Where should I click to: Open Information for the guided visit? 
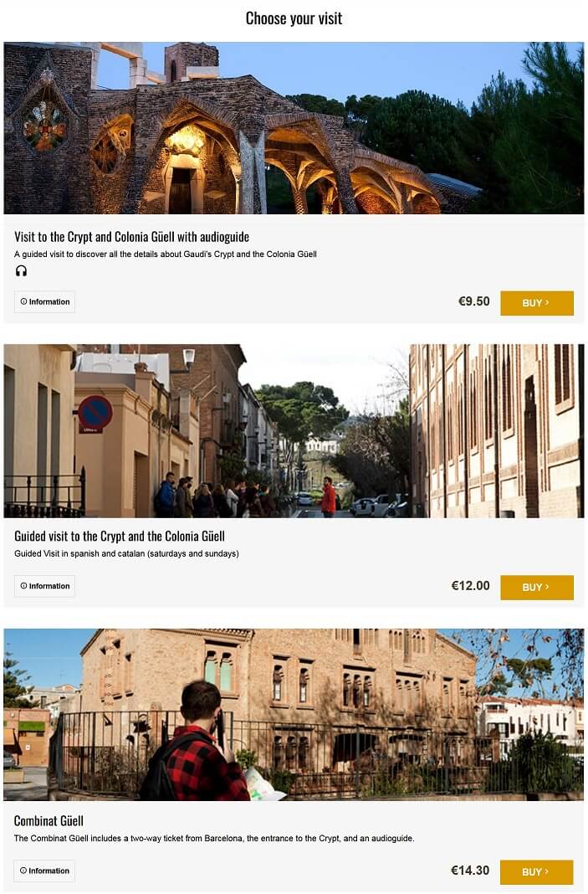[44, 586]
